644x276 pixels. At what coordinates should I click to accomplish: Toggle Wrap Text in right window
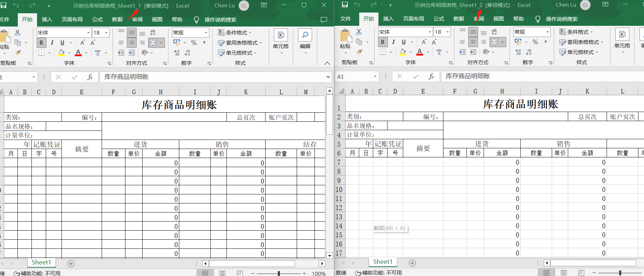tap(494, 32)
